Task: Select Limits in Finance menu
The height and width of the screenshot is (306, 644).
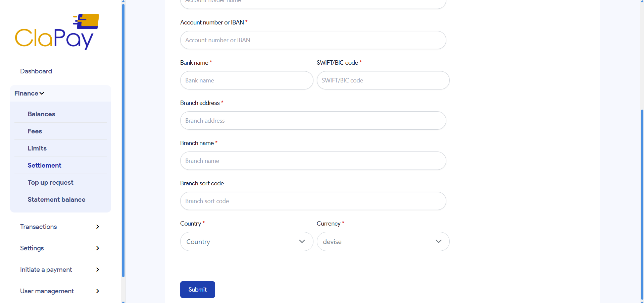Action: [37, 148]
